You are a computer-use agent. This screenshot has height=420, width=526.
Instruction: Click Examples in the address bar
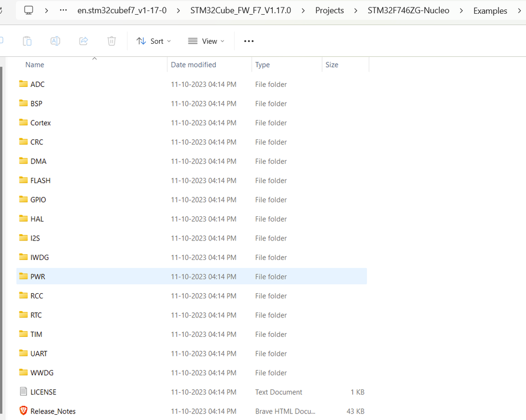point(490,11)
